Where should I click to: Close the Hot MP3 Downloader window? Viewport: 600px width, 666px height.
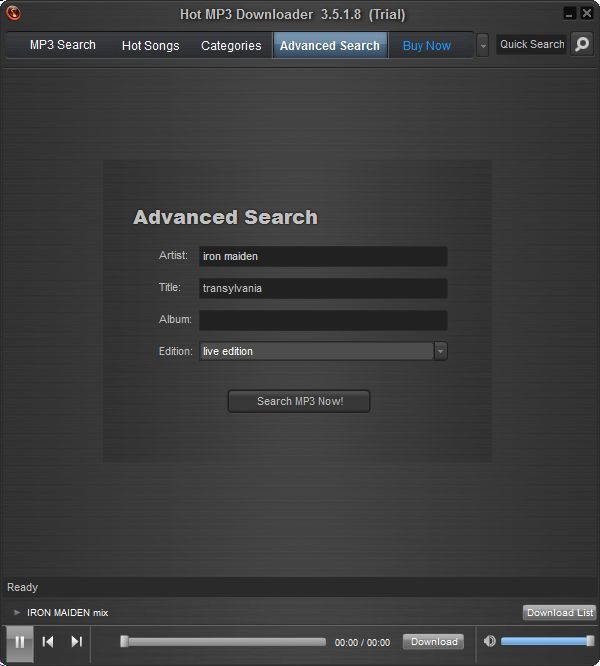pyautogui.click(x=587, y=14)
